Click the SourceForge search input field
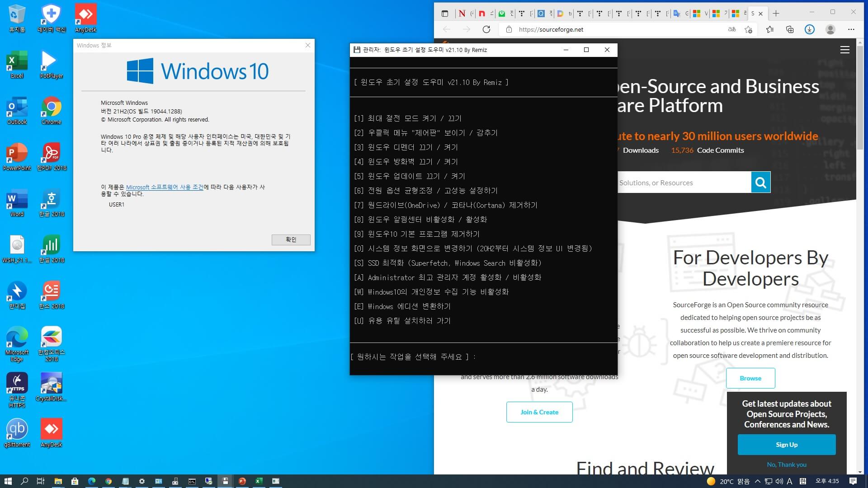This screenshot has height=488, width=868. tap(684, 182)
